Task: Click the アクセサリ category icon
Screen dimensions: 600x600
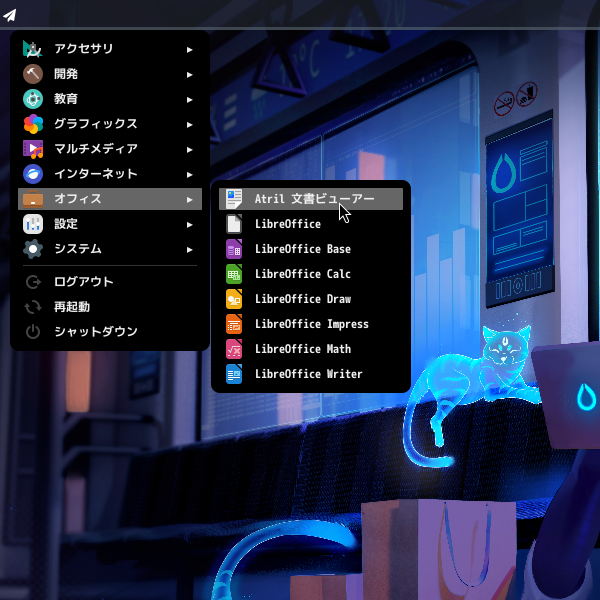Action: 33,49
